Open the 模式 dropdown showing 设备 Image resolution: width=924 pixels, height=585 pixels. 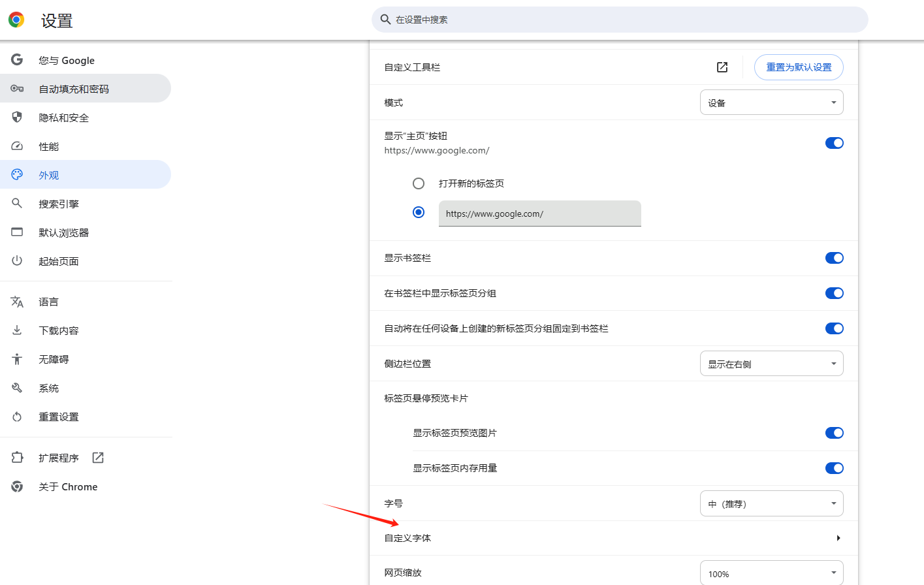tap(771, 103)
